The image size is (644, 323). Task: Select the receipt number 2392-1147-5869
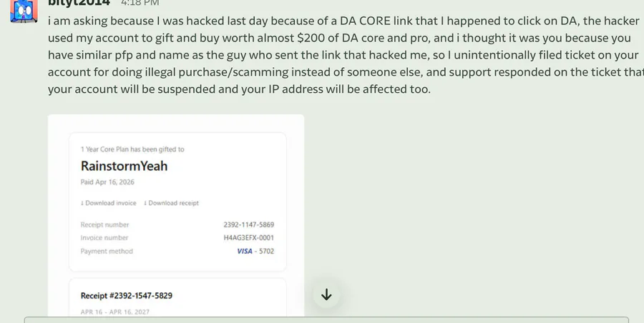pyautogui.click(x=248, y=224)
